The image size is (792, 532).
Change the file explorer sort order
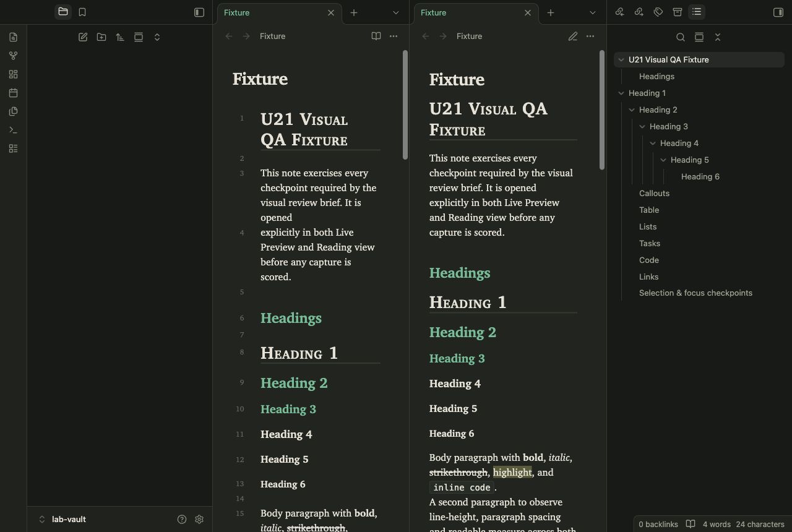120,37
